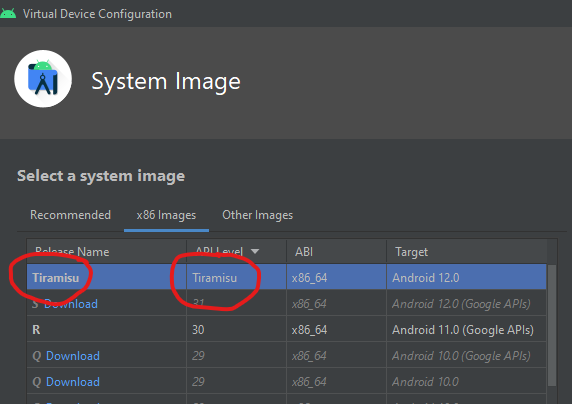Click the Android Studio logo beside System Image
Image resolution: width=572 pixels, height=404 pixels.
[43, 79]
